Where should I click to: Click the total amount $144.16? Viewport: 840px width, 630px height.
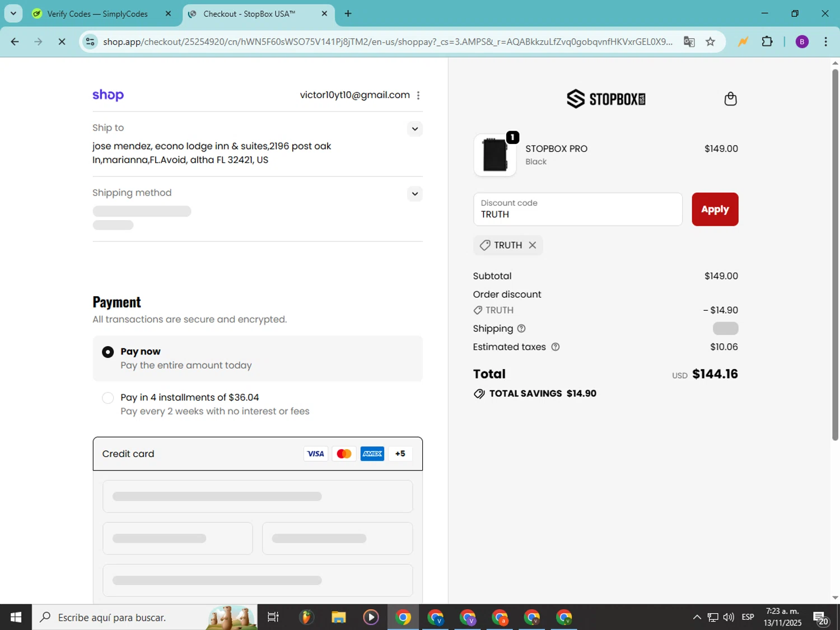(715, 374)
